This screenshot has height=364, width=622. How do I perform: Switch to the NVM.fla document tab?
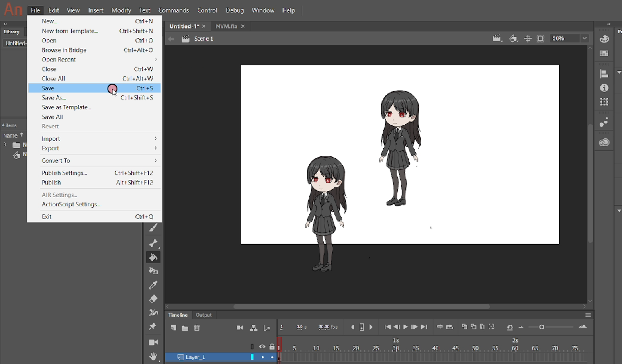[x=226, y=26]
